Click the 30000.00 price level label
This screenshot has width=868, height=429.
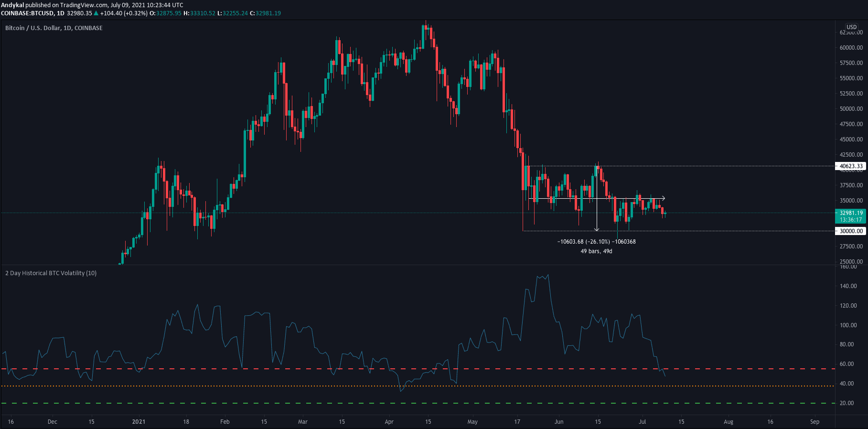(851, 231)
